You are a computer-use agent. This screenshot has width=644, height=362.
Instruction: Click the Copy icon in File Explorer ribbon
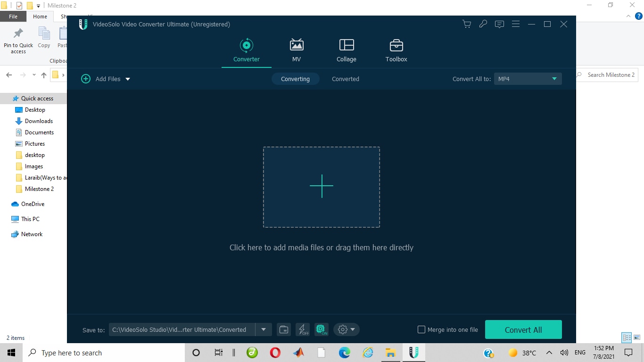pos(44,38)
